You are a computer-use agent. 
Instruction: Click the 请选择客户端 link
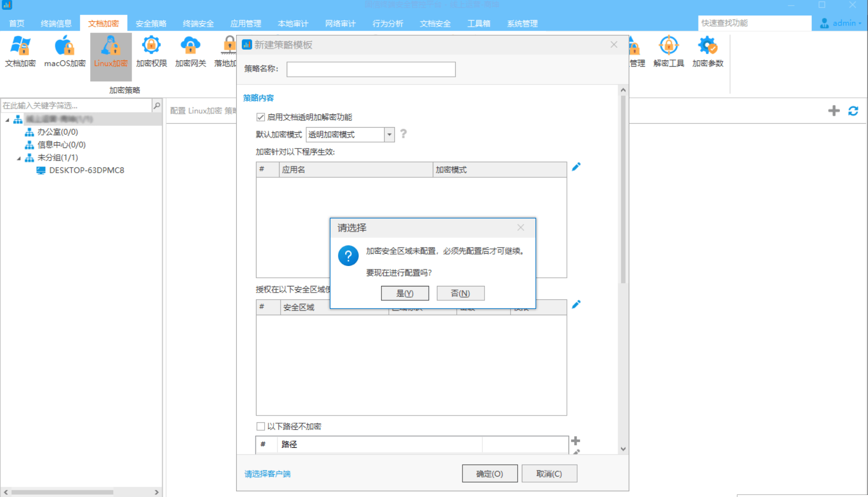[x=267, y=474]
